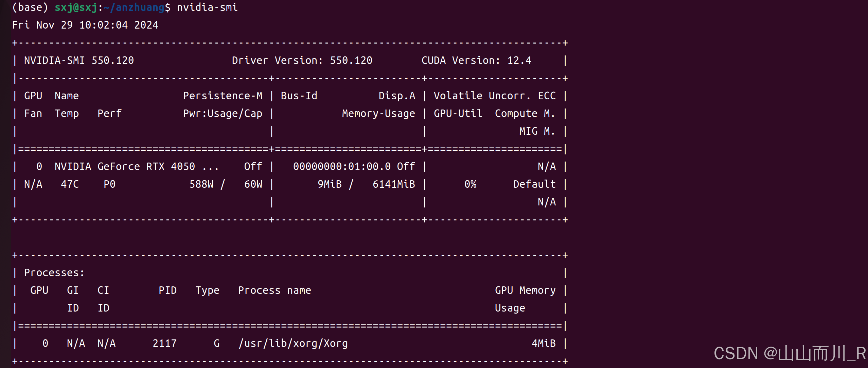The width and height of the screenshot is (868, 368).
Task: Click the performance state 'P0'
Action: (x=109, y=184)
